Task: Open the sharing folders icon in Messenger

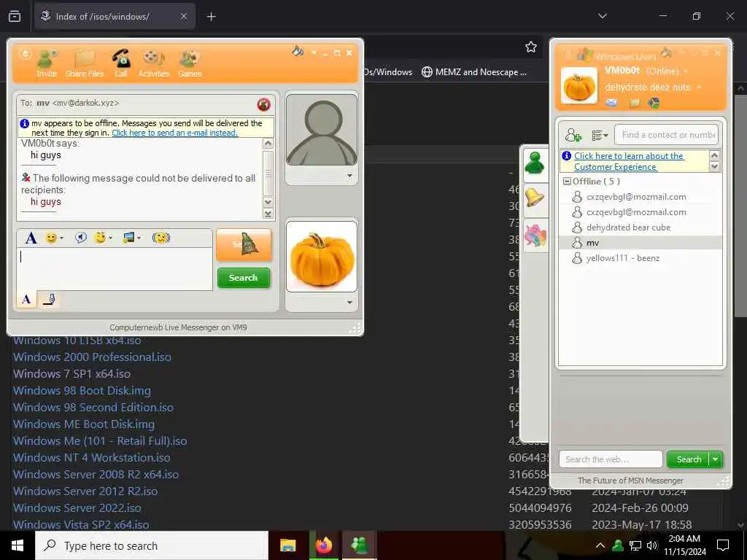Action: point(634,102)
